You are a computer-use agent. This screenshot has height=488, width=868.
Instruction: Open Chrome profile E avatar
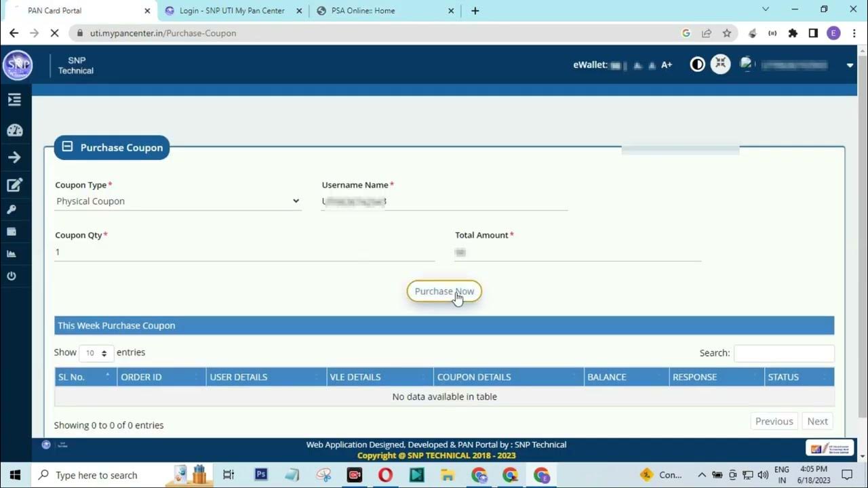click(833, 33)
